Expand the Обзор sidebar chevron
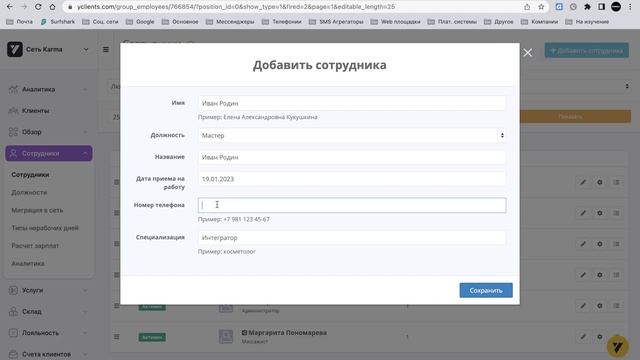The height and width of the screenshot is (360, 640). pos(85,132)
